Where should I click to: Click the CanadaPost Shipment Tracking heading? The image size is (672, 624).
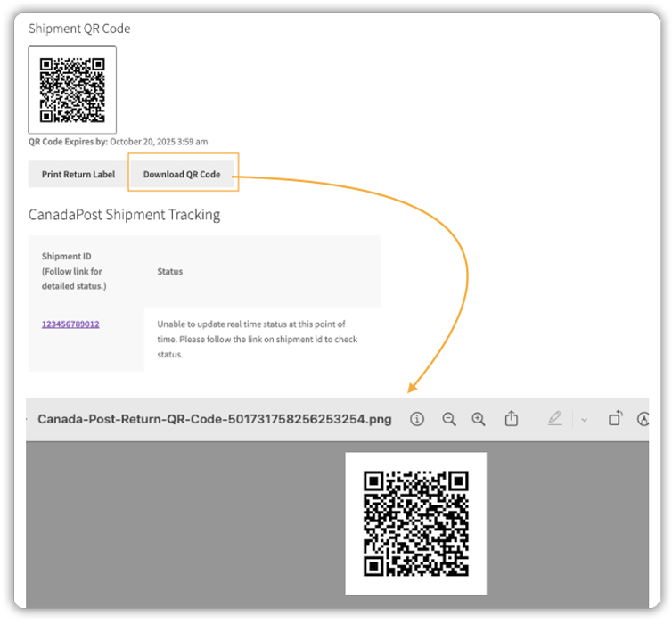(124, 215)
